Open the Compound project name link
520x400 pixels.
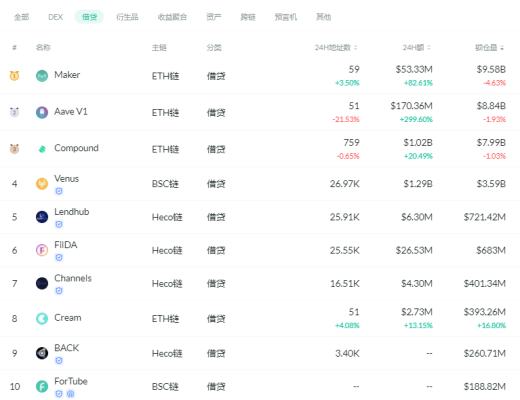76,148
